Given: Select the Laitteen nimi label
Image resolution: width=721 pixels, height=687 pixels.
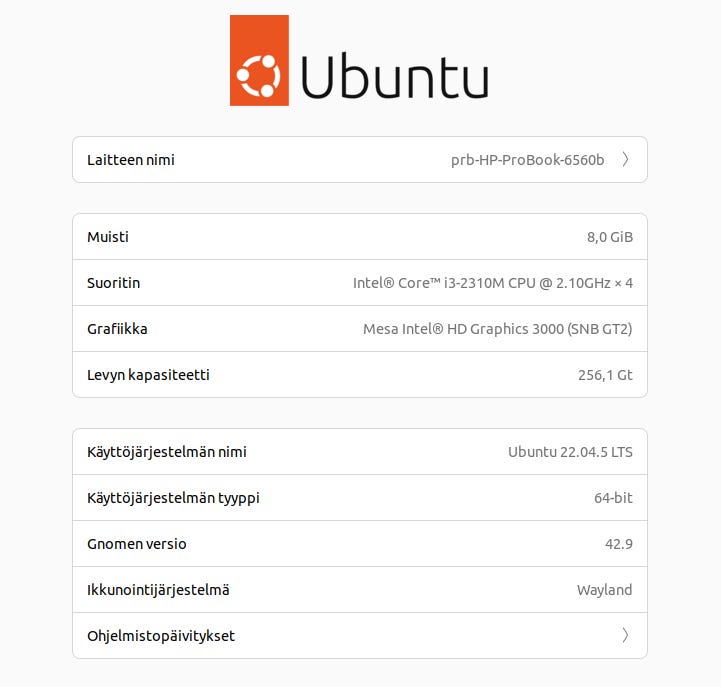Looking at the screenshot, I should point(131,160).
